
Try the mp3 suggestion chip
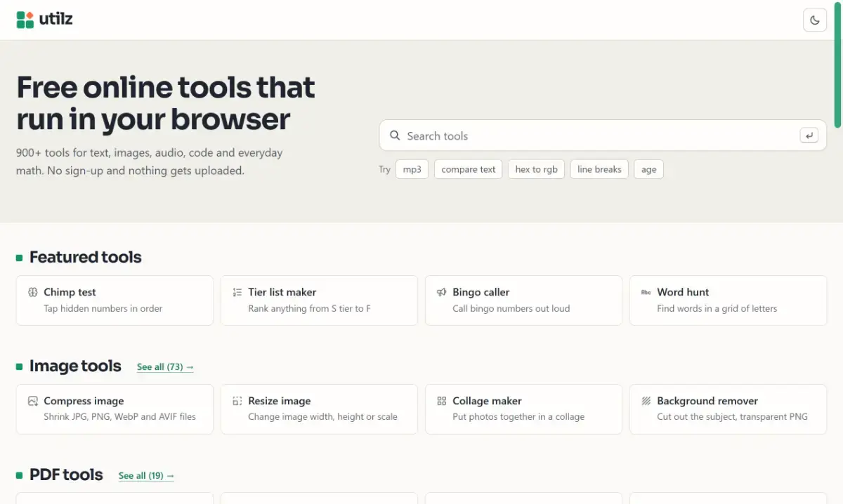click(412, 169)
